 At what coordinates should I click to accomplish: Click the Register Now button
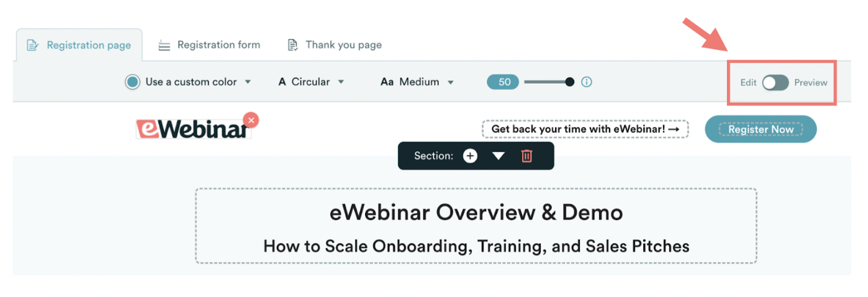coord(761,129)
